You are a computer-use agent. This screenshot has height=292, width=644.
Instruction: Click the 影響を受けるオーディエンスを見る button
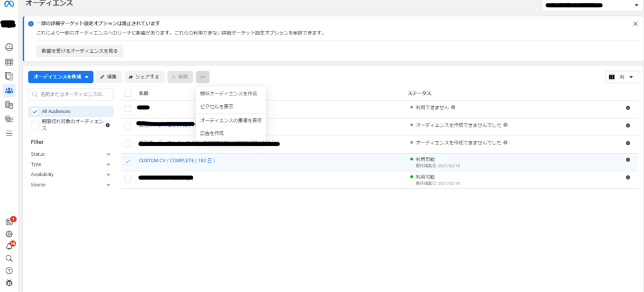[79, 51]
